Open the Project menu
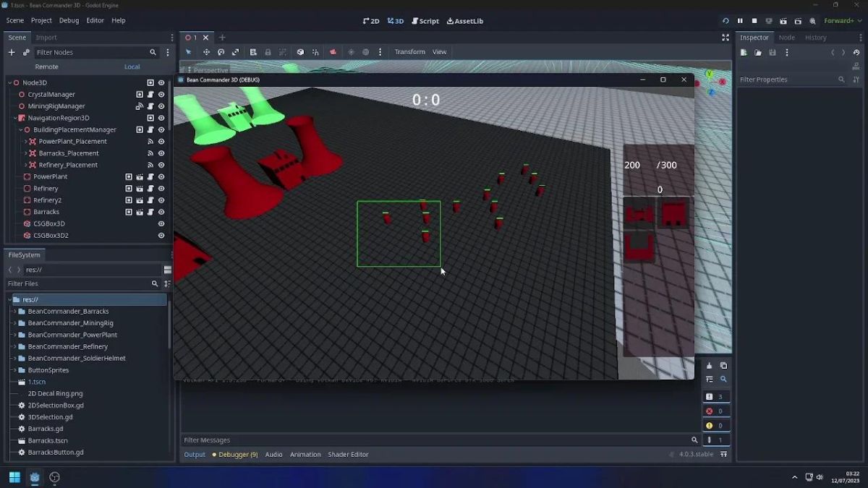Image resolution: width=868 pixels, height=488 pixels. [41, 21]
